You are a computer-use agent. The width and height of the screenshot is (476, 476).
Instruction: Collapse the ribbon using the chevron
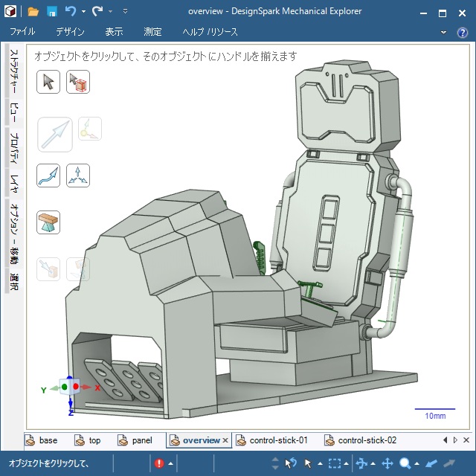[445, 32]
